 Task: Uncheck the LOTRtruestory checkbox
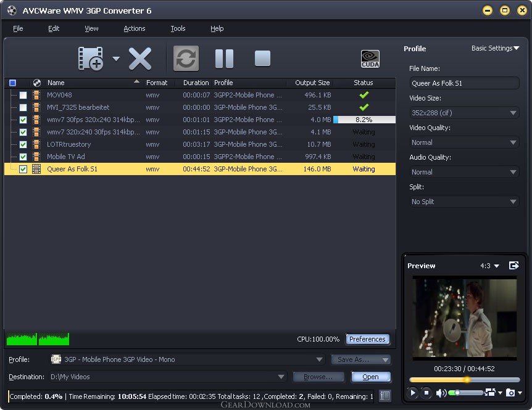[23, 144]
